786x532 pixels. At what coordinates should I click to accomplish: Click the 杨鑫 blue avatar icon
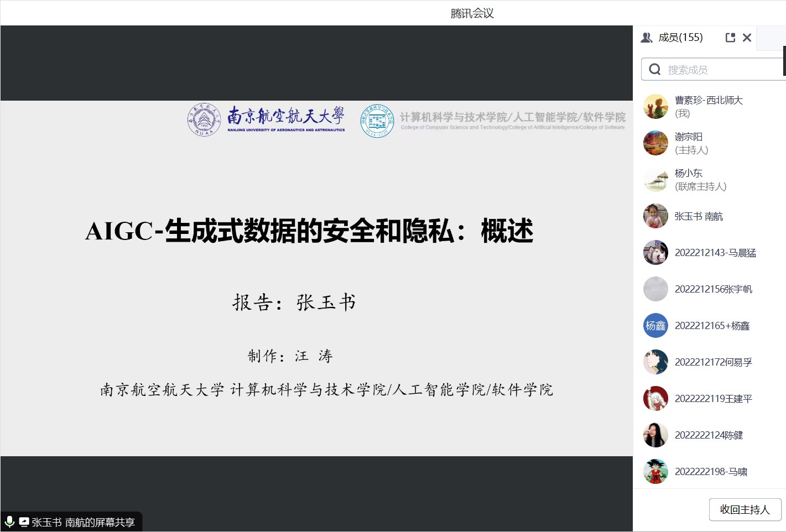pos(655,326)
